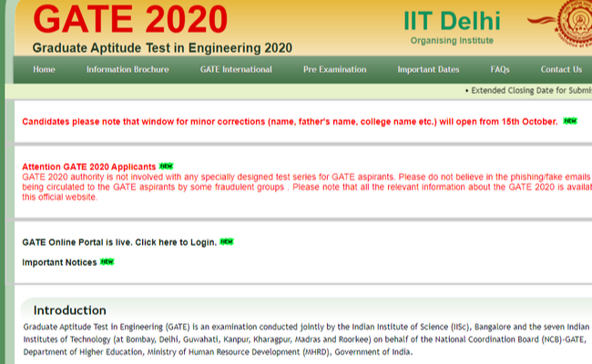Image resolution: width=592 pixels, height=364 pixels.
Task: Select GATE International in the navigation bar
Action: 235,69
